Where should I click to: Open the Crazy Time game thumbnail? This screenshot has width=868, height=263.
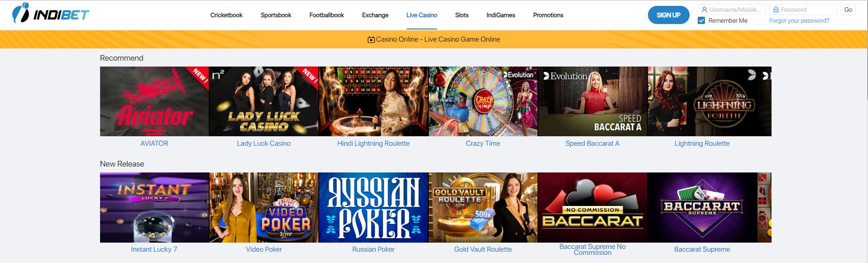click(483, 101)
